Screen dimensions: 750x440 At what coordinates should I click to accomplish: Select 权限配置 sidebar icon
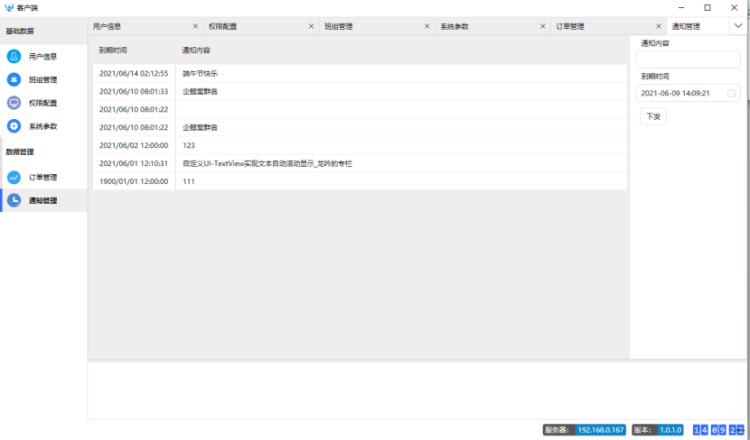[14, 102]
